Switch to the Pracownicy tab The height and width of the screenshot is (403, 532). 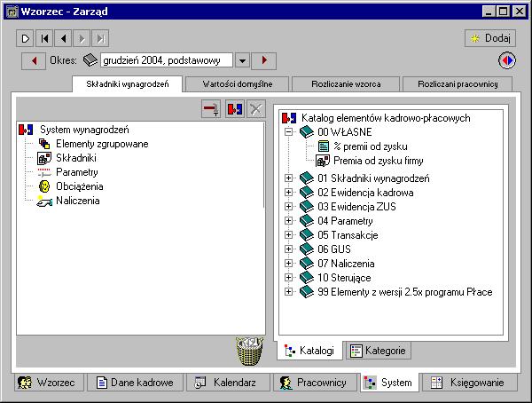coord(315,383)
